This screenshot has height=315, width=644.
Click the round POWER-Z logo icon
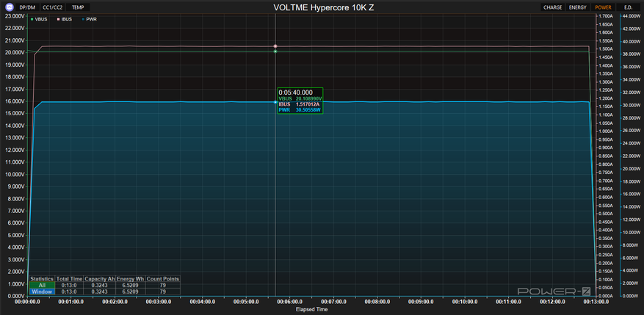coord(9,7)
